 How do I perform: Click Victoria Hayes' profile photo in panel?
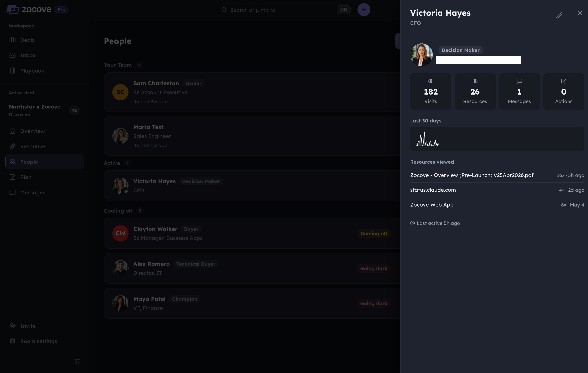[422, 55]
